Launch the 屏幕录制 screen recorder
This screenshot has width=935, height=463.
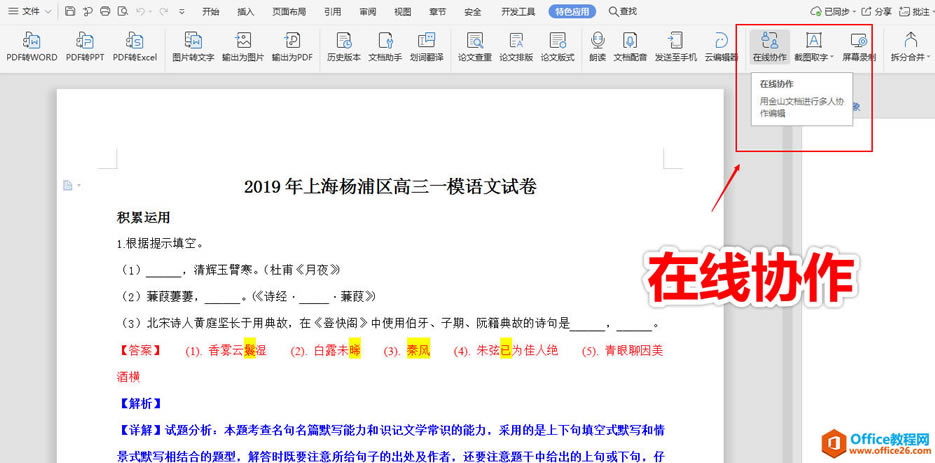tap(858, 46)
